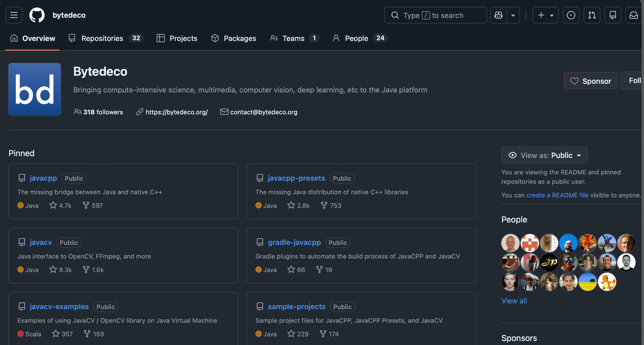Image resolution: width=644 pixels, height=345 pixels.
Task: Open the hamburger navigation menu
Action: pos(14,15)
